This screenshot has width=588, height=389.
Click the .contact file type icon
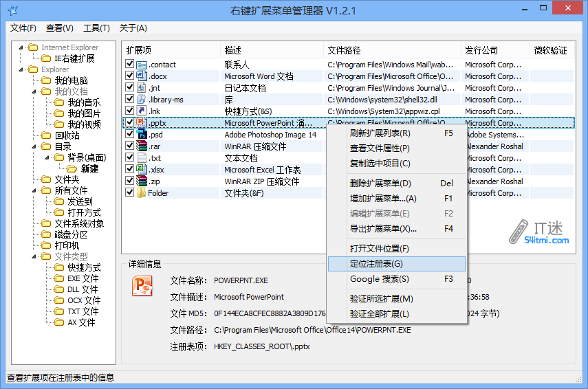pos(142,65)
